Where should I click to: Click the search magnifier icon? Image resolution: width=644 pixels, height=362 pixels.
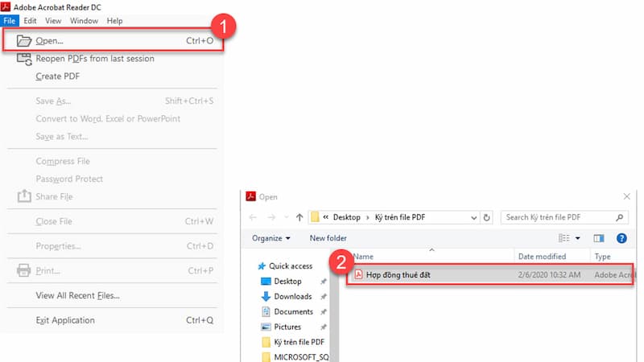click(x=619, y=217)
